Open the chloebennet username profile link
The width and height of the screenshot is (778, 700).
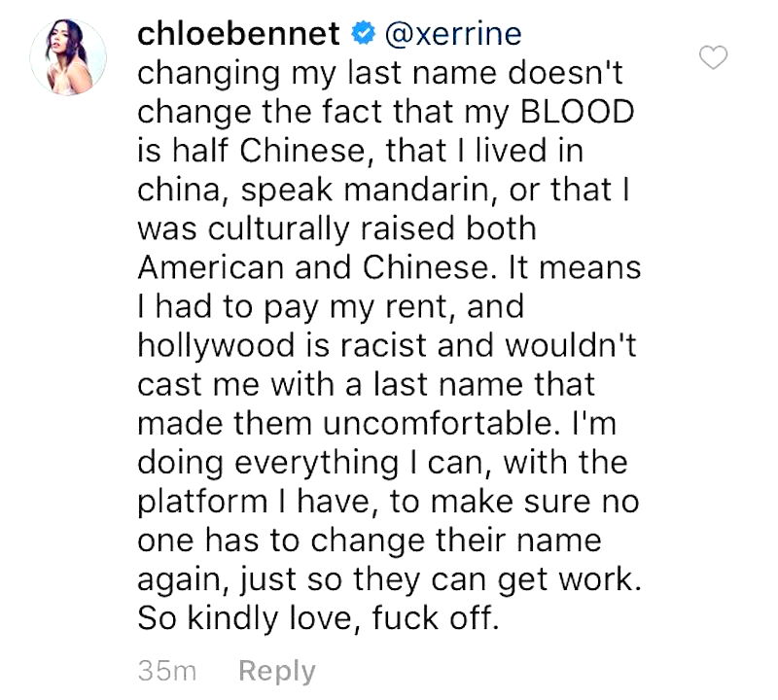[242, 34]
